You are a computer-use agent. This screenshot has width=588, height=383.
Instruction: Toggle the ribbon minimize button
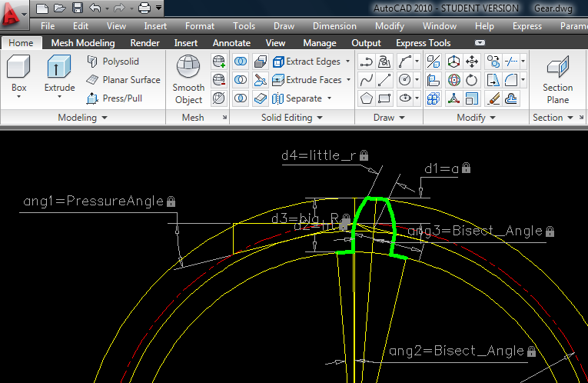tap(480, 43)
